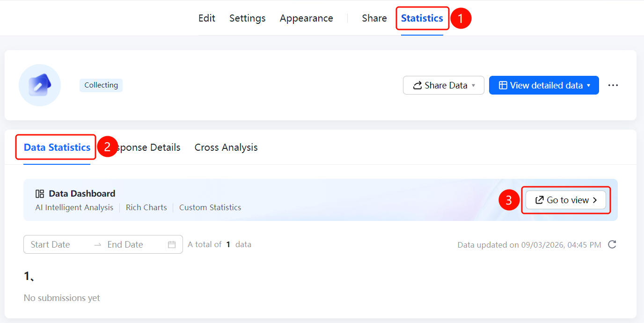644x323 pixels.
Task: Open the View detailed data dropdown
Action: tap(544, 85)
